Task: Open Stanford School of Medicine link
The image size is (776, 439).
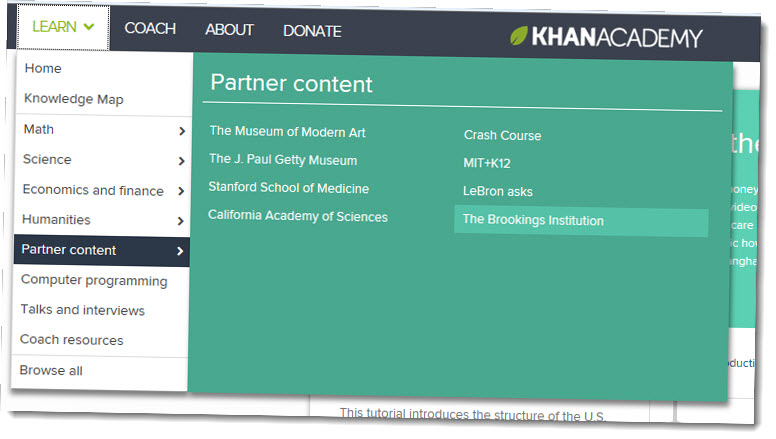Action: pos(288,187)
